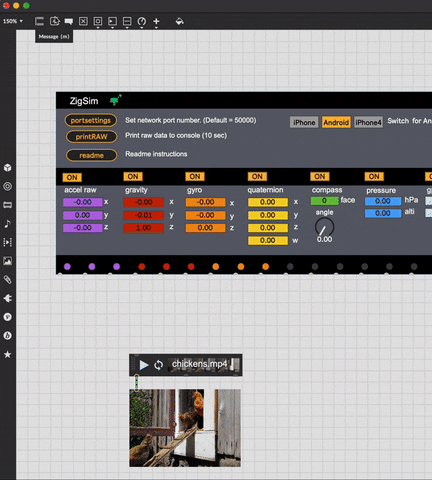Screen dimensions: 432x480
Task: Select the pressure hPa number box
Action: [x=383, y=201]
